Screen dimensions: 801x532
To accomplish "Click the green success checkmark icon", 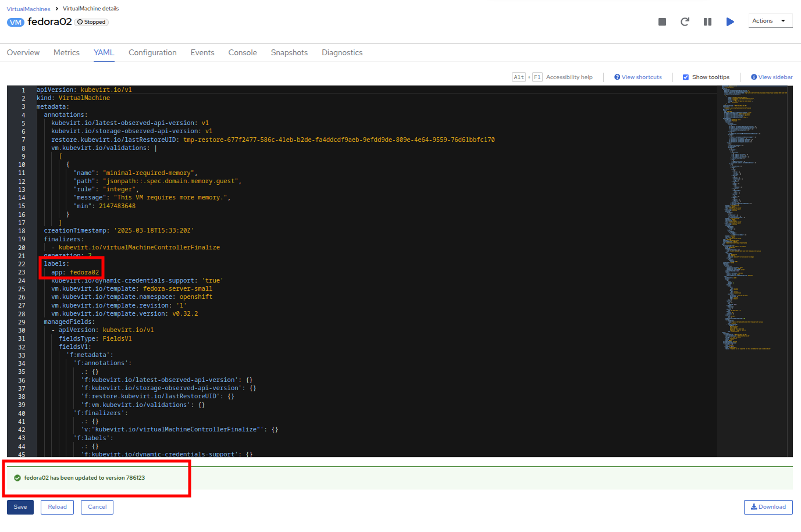I will (x=17, y=478).
